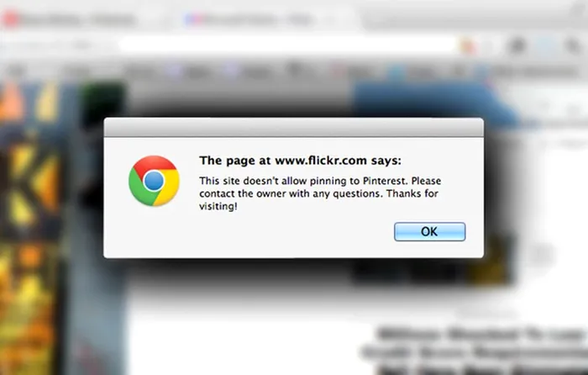
Task: Click the Pinterest pinning warning message text
Action: pos(320,193)
